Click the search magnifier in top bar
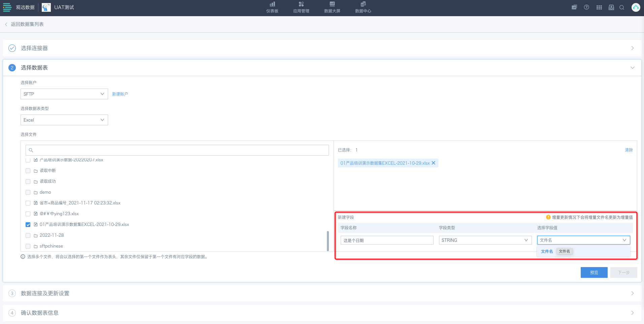The width and height of the screenshot is (644, 324). pyautogui.click(x=622, y=7)
